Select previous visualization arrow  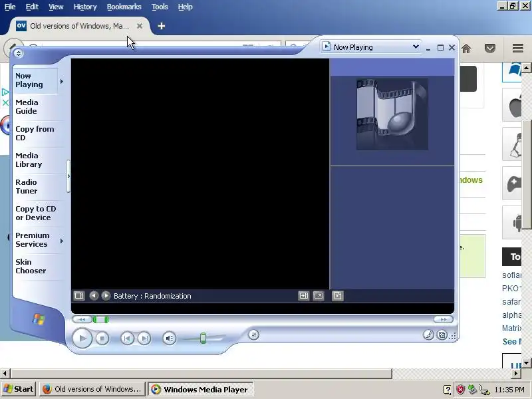[94, 296]
